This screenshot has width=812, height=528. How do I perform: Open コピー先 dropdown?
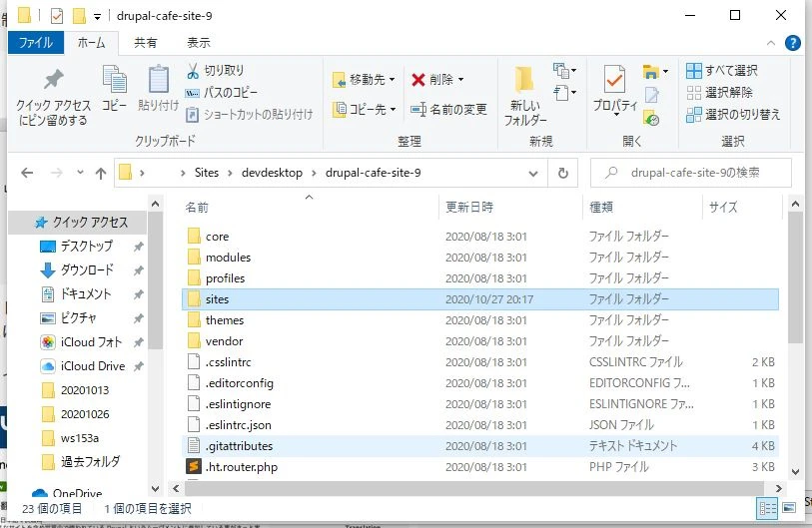[365, 109]
